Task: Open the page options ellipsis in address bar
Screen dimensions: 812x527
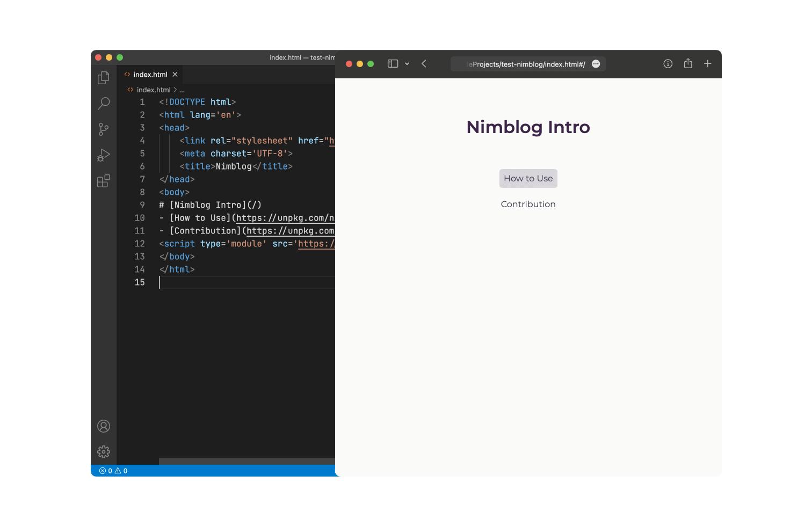Action: (596, 64)
